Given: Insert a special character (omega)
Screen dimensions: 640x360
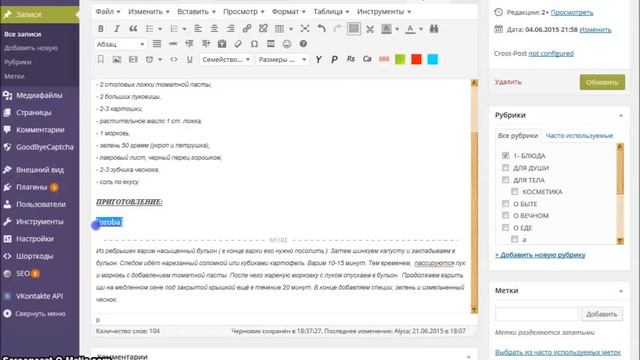Looking at the screenshot, I should point(254,44).
